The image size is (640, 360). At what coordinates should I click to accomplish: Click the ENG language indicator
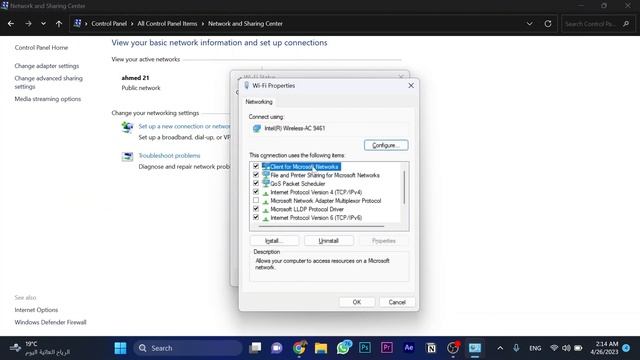click(x=535, y=348)
